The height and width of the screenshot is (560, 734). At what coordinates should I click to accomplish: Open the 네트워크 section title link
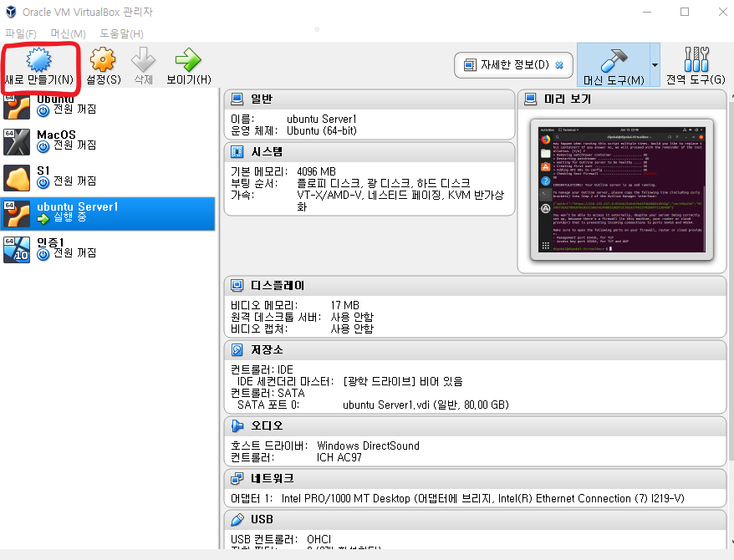coord(273,479)
